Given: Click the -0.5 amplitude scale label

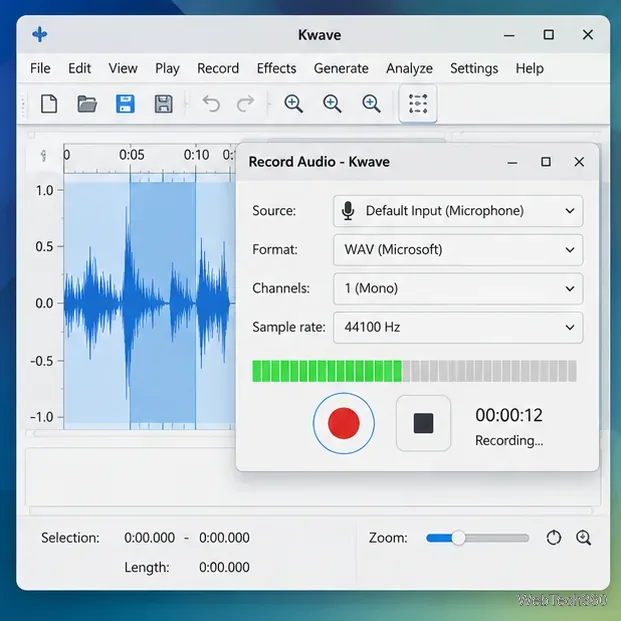Looking at the screenshot, I should coord(42,361).
